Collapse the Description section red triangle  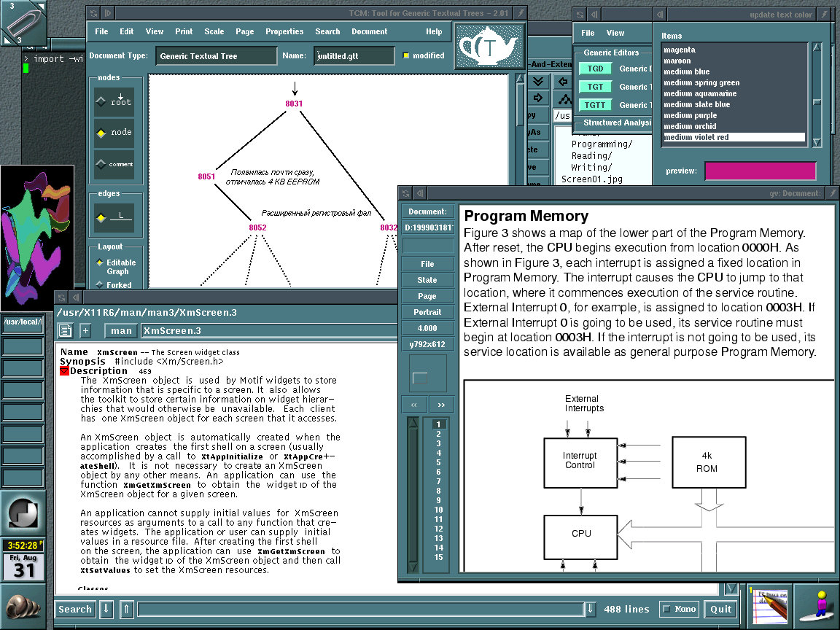[x=64, y=370]
